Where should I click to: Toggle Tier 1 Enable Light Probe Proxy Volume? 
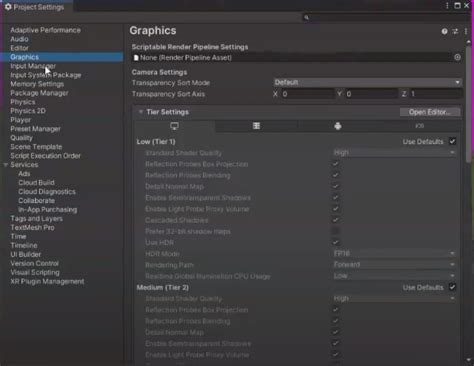coord(336,209)
